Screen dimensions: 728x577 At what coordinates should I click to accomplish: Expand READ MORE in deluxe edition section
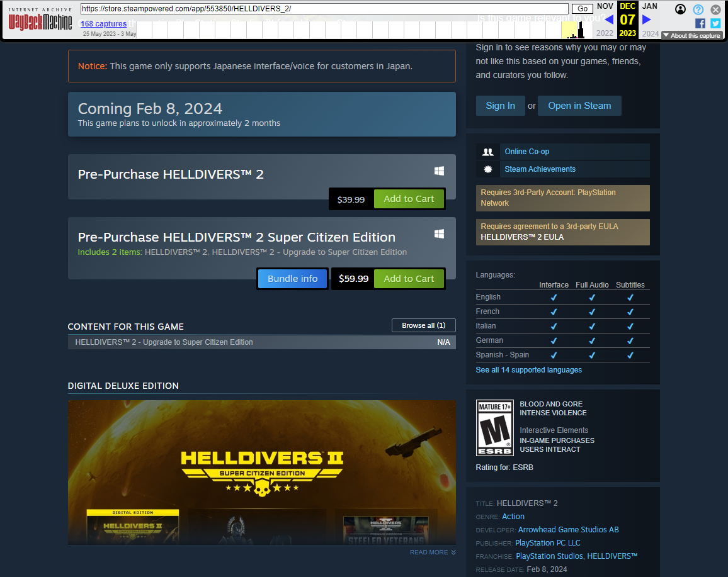pyautogui.click(x=433, y=552)
